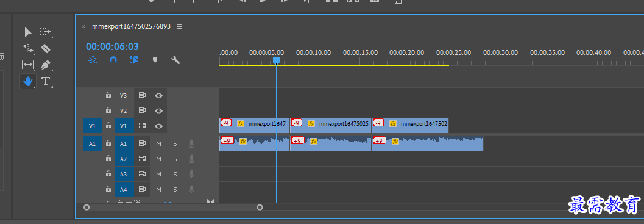Screen dimensions: 644x224
Task: Select the Pen tool
Action: (x=46, y=65)
